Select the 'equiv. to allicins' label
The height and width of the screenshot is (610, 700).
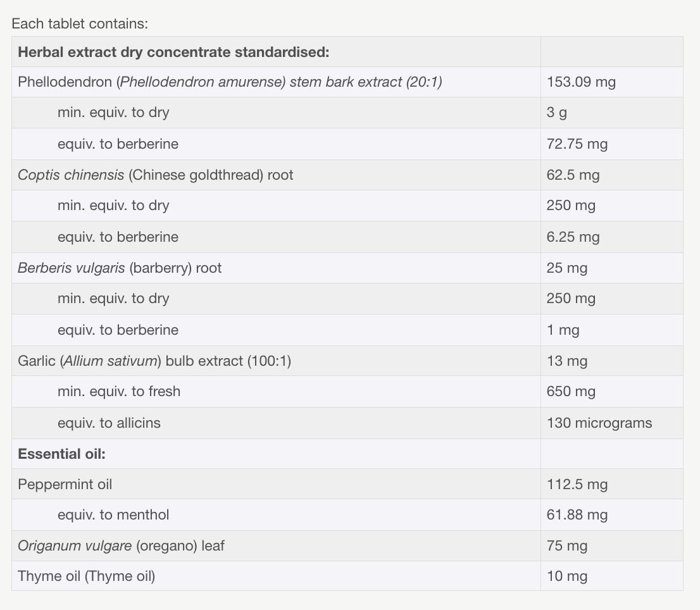pyautogui.click(x=109, y=423)
